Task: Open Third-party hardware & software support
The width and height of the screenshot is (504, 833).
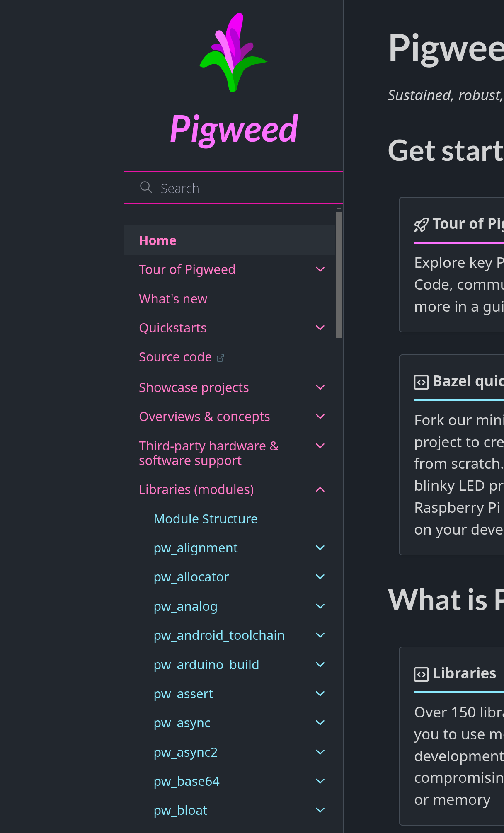Action: click(209, 453)
